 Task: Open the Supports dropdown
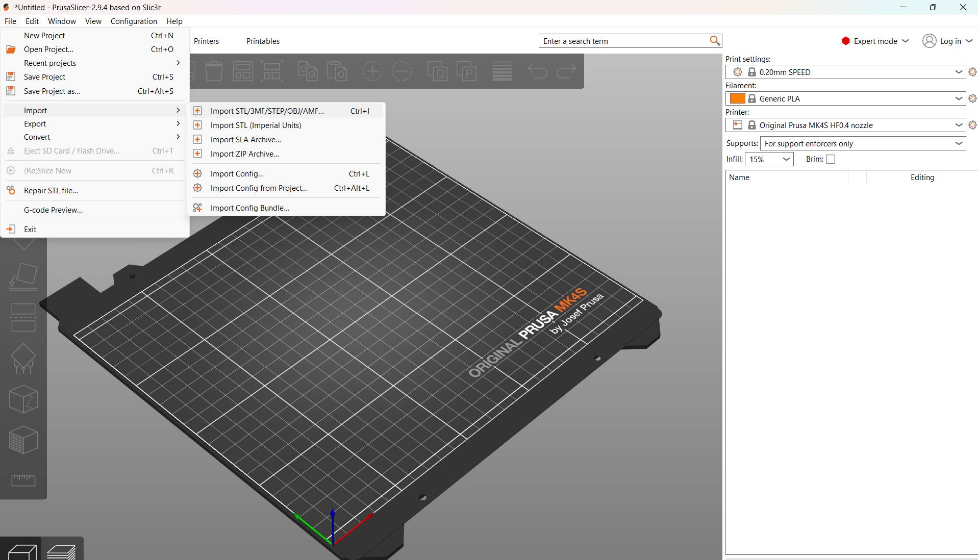click(958, 143)
